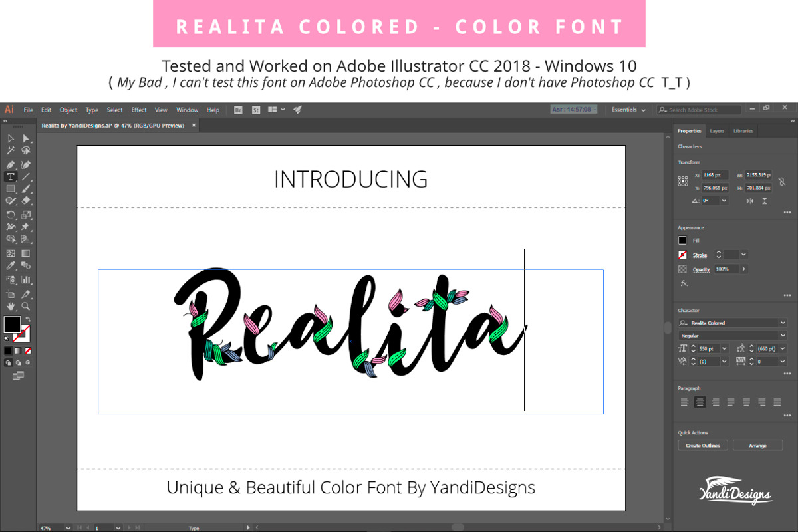798x532 pixels.
Task: Open the Effect menu
Action: coord(139,110)
